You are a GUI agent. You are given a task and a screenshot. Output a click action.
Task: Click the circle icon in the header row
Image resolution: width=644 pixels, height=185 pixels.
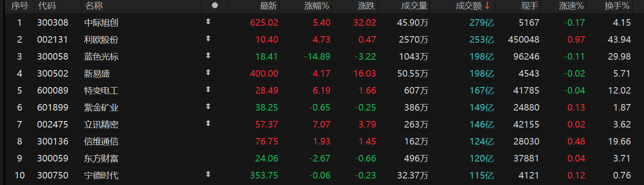[x=214, y=6]
